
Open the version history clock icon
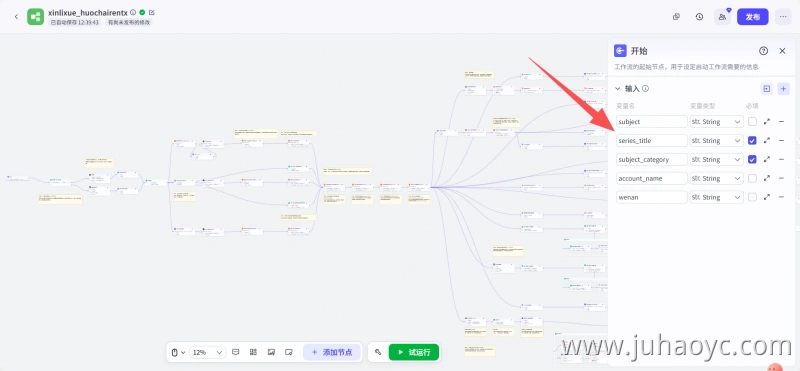699,17
